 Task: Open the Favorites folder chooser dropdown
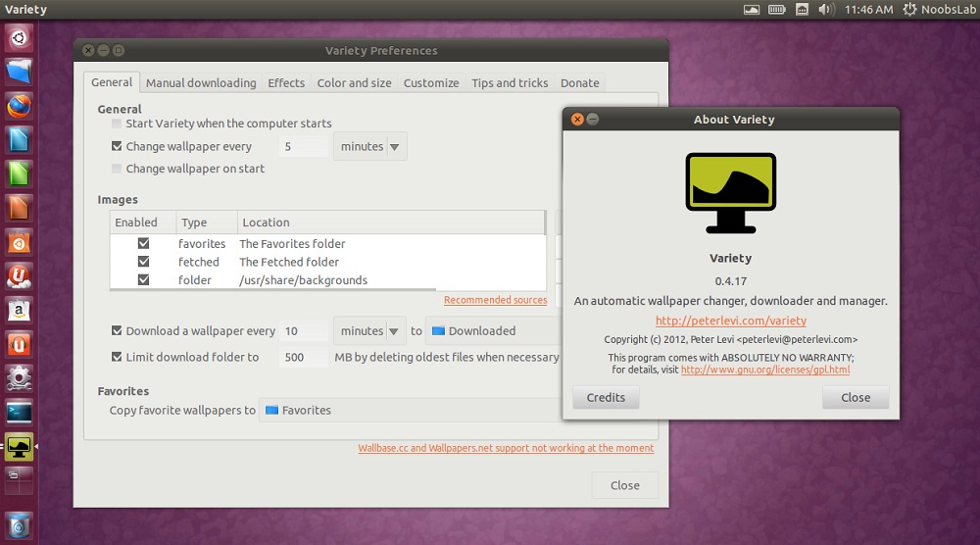click(407, 411)
